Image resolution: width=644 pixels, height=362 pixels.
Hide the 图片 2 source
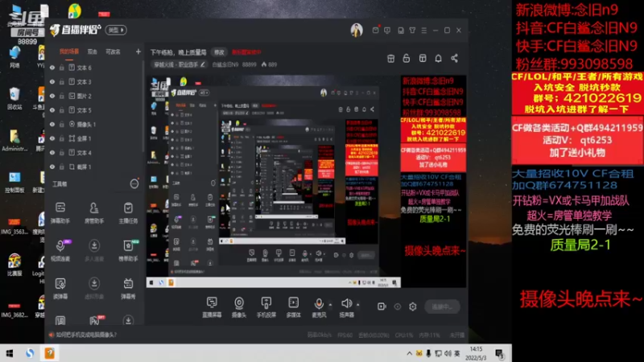[x=52, y=96]
